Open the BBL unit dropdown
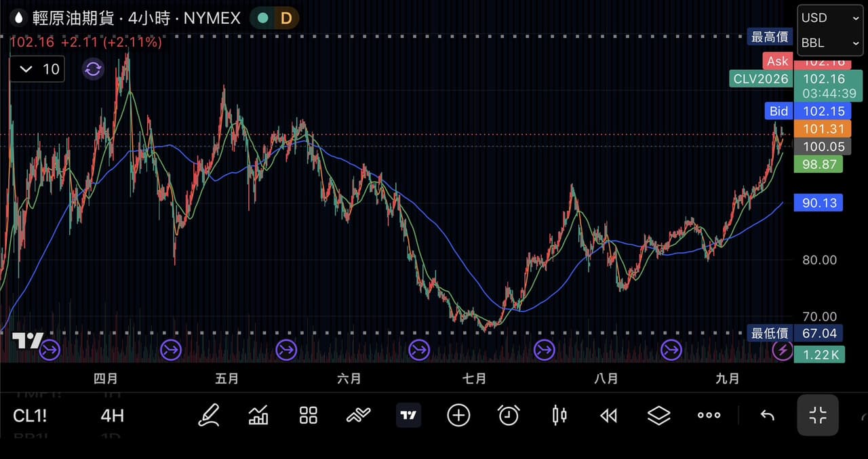The height and width of the screenshot is (459, 868). tap(830, 43)
